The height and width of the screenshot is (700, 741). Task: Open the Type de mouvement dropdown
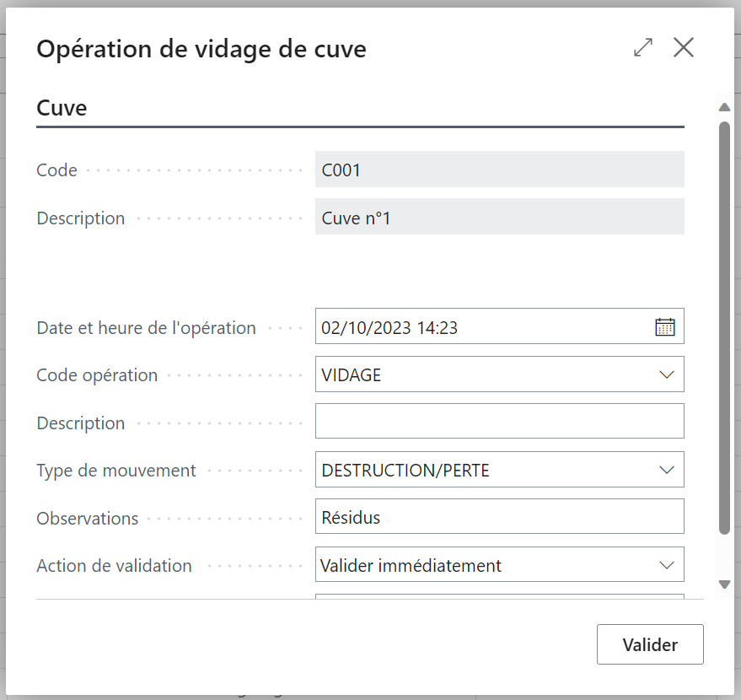pos(666,470)
